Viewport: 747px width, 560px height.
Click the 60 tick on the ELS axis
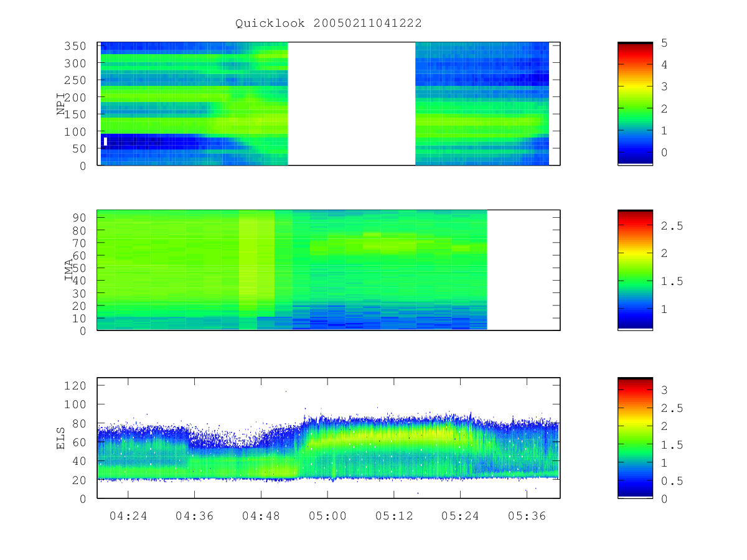pos(80,442)
